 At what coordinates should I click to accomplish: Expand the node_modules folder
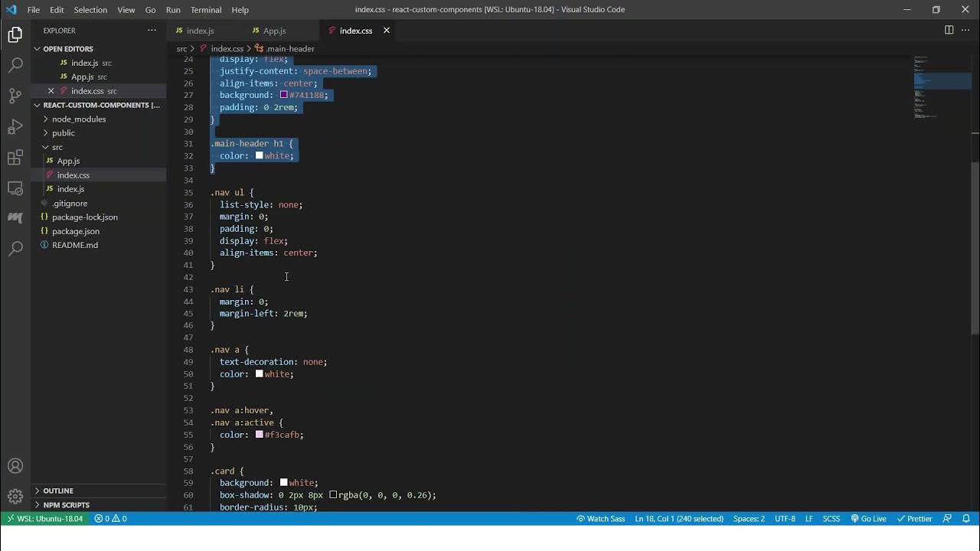tap(79, 119)
